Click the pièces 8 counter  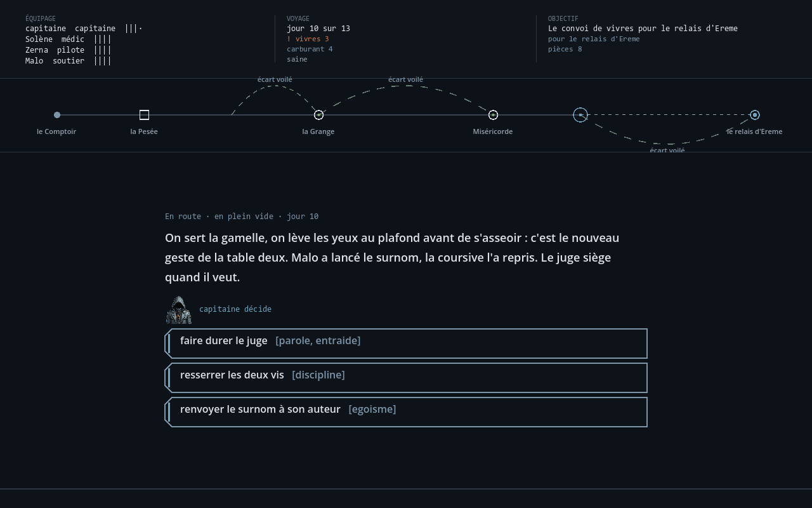pyautogui.click(x=565, y=49)
